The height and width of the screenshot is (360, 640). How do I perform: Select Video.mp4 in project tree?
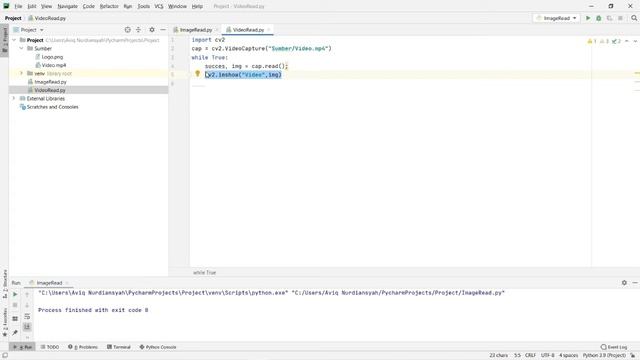tap(53, 65)
